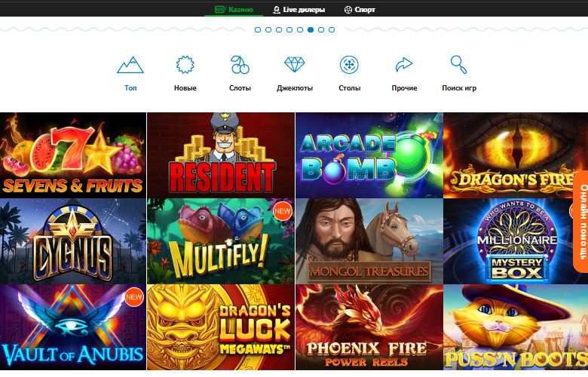Go to fifth carousel slide dot
This screenshot has width=588, height=377.
pos(300,29)
